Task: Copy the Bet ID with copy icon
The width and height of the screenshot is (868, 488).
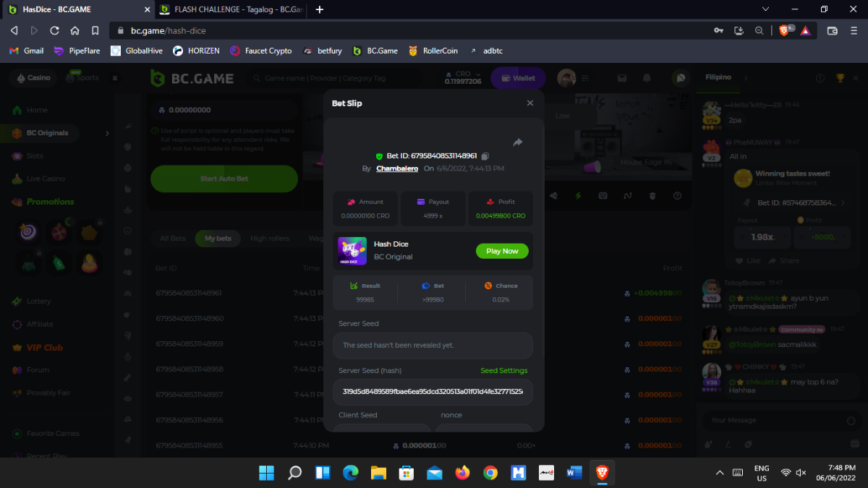Action: point(485,156)
